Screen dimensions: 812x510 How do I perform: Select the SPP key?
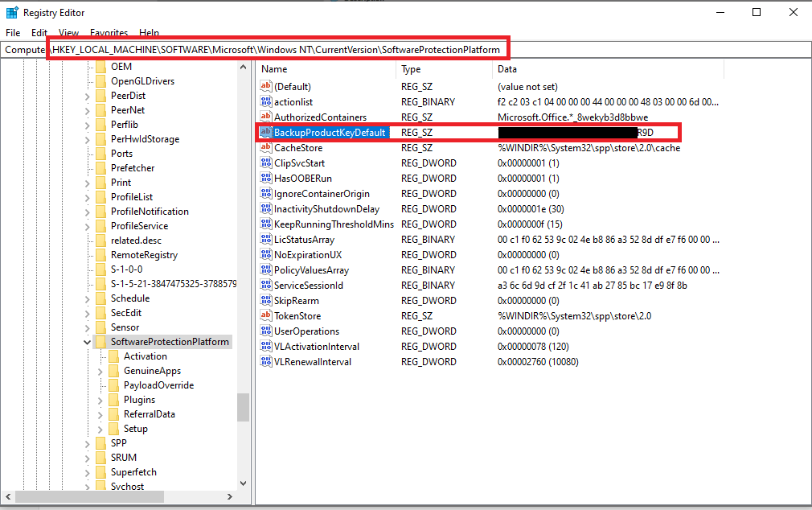(119, 443)
